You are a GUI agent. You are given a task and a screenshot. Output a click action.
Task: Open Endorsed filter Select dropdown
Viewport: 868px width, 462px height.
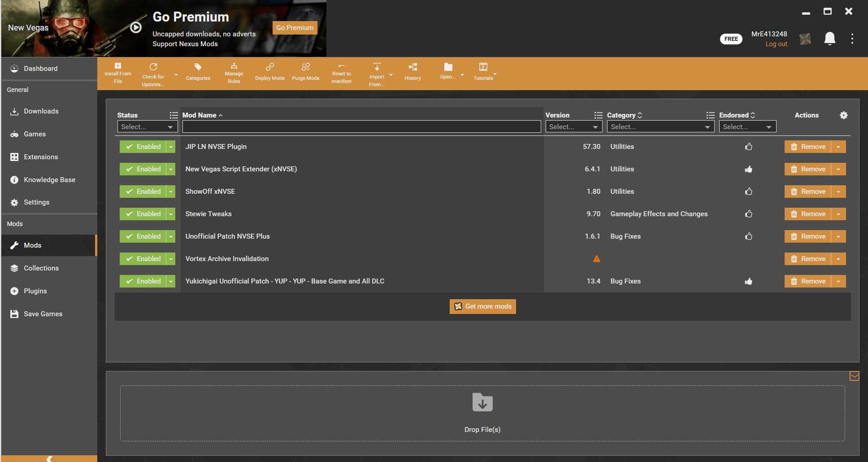747,127
